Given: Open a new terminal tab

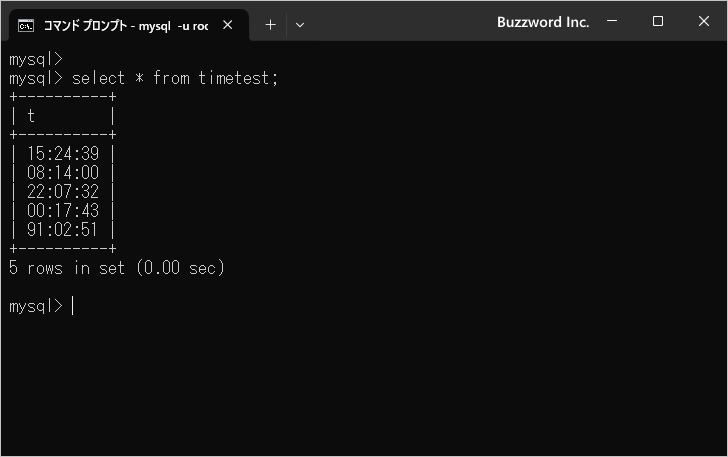Looking at the screenshot, I should [270, 25].
